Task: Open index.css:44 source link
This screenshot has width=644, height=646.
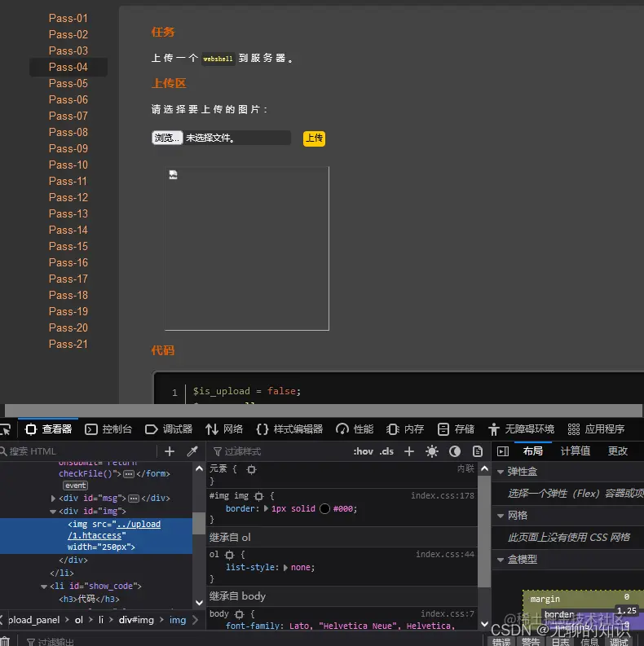Action: pyautogui.click(x=445, y=555)
